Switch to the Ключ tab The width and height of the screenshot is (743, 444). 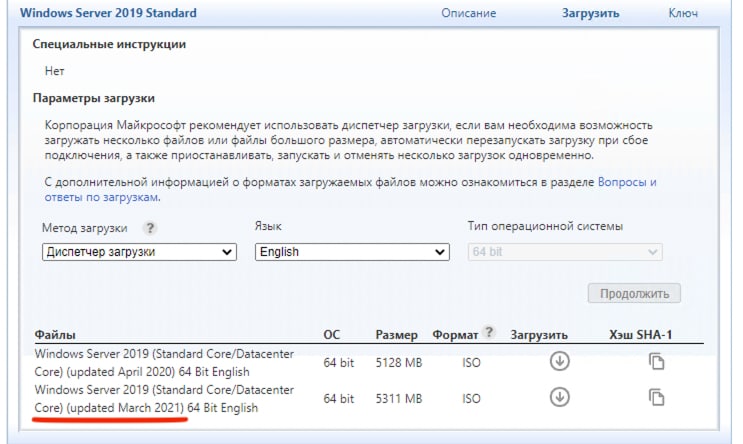pos(683,13)
